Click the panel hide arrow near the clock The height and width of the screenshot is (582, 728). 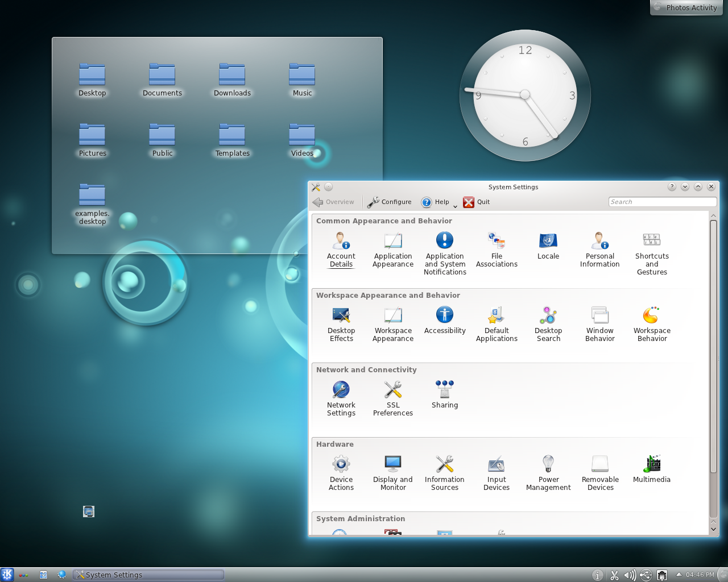[x=679, y=575]
